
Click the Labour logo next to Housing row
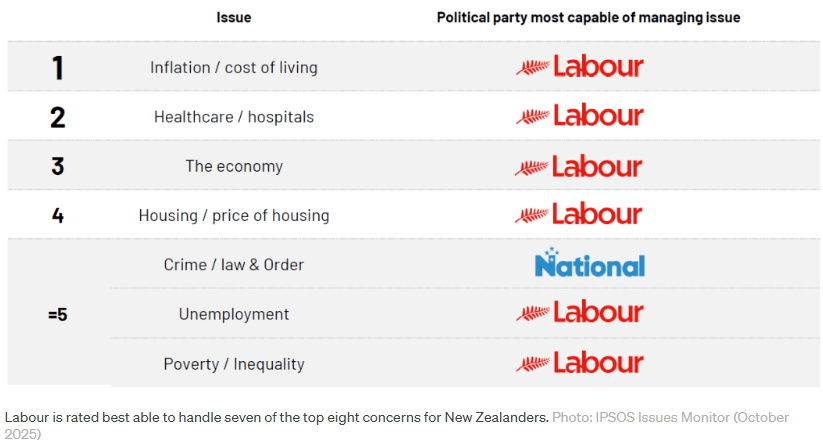coord(579,214)
